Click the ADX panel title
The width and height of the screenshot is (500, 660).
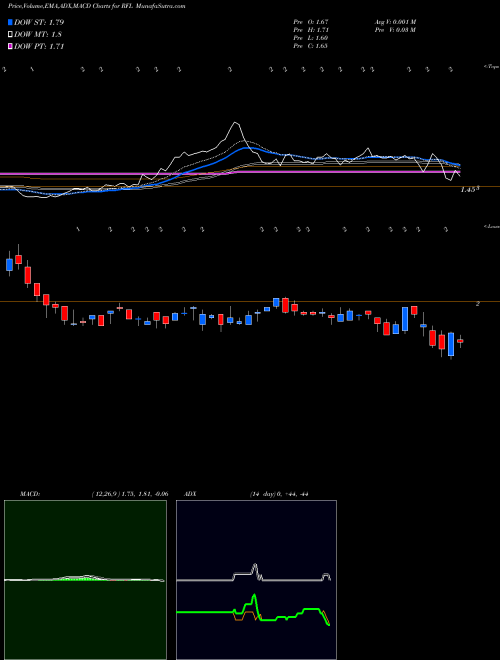[191, 494]
